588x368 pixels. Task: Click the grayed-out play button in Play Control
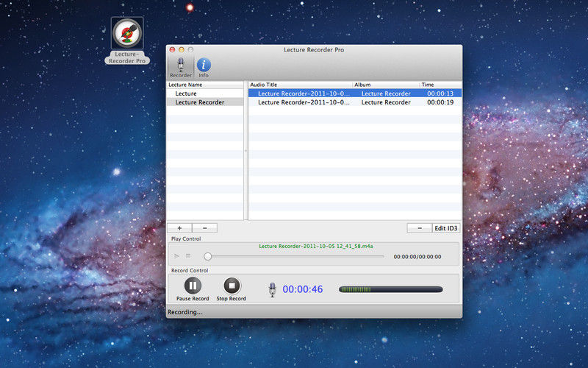tap(176, 256)
